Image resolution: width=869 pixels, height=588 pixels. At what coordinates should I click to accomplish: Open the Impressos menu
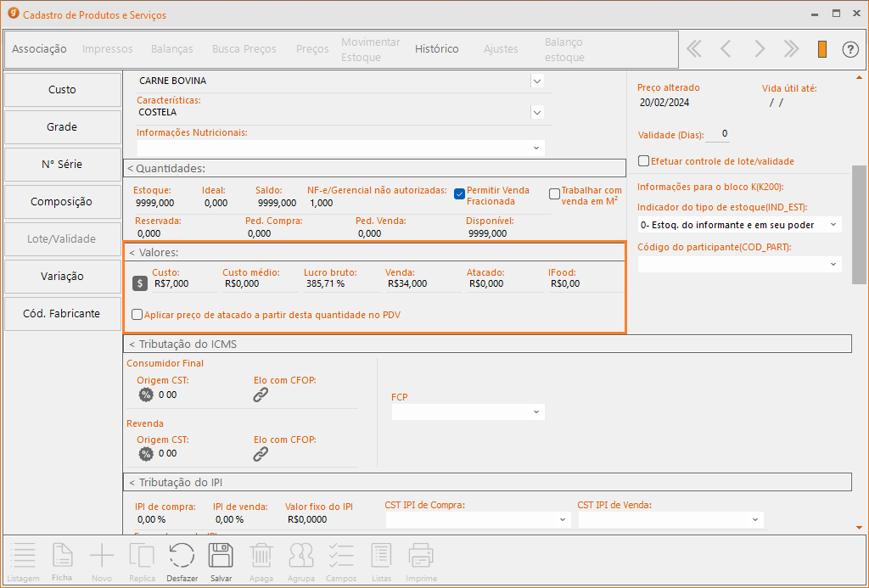point(108,48)
